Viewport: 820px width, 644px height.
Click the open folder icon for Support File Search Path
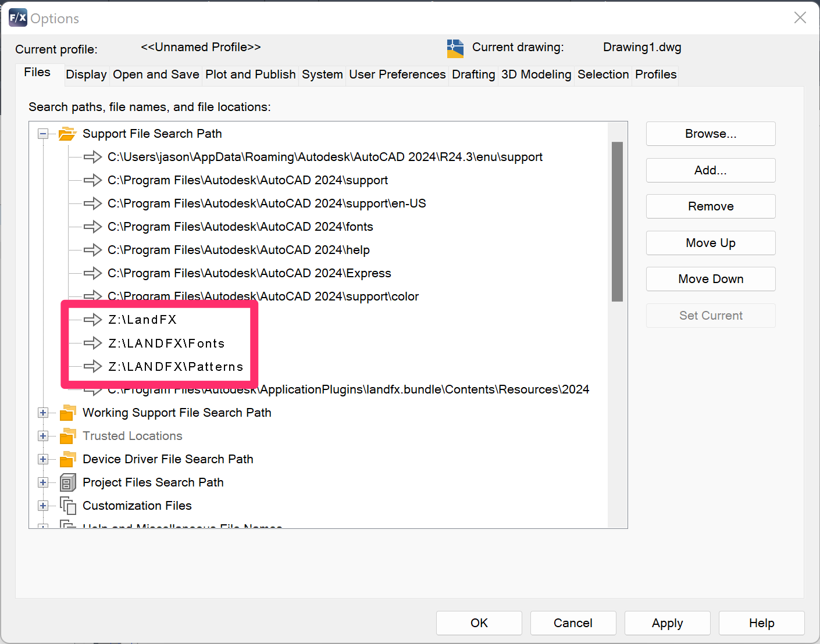[67, 134]
